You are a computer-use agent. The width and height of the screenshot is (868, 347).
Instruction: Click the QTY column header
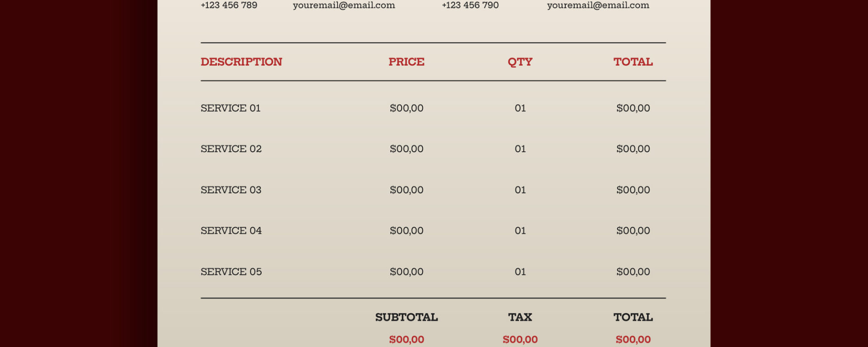point(520,62)
